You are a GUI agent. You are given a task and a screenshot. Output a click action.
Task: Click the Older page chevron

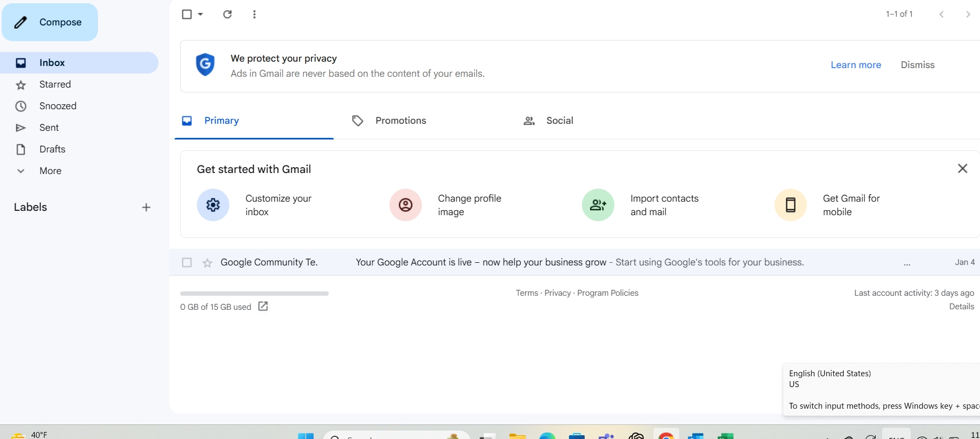(x=968, y=14)
